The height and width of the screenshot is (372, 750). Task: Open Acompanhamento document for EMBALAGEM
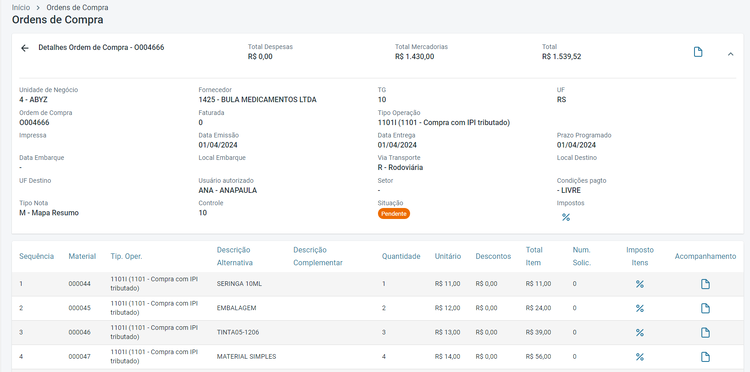coord(705,308)
